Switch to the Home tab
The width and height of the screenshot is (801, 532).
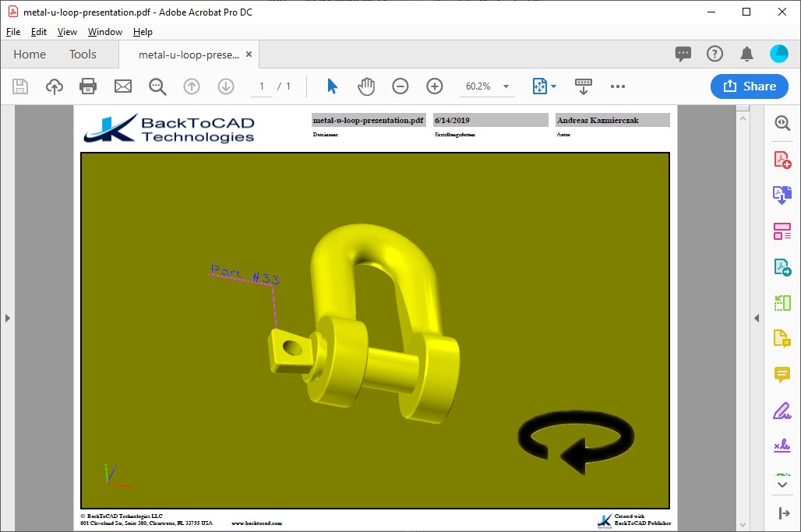pos(30,54)
